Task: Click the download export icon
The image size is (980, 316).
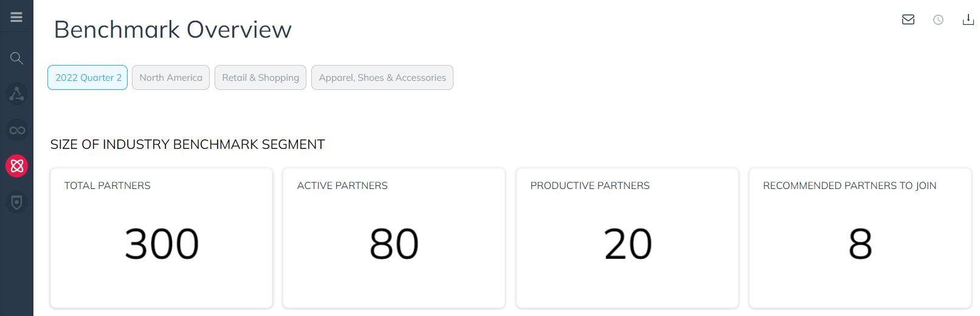Action: [968, 20]
